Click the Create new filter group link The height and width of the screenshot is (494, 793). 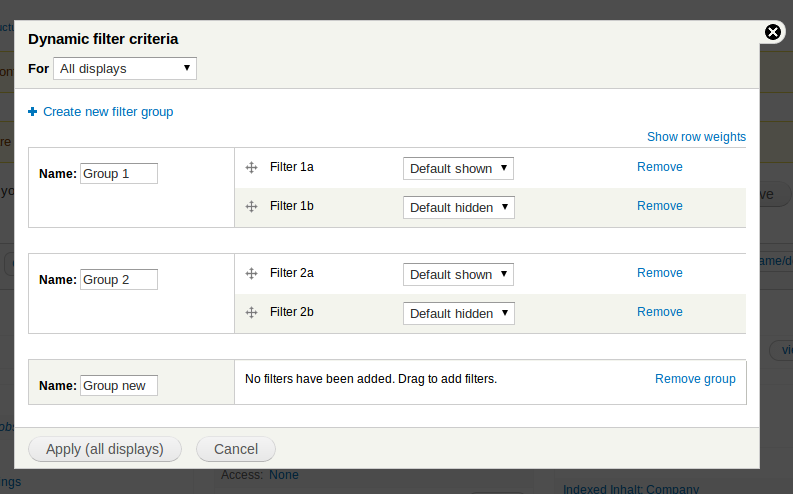pos(108,112)
